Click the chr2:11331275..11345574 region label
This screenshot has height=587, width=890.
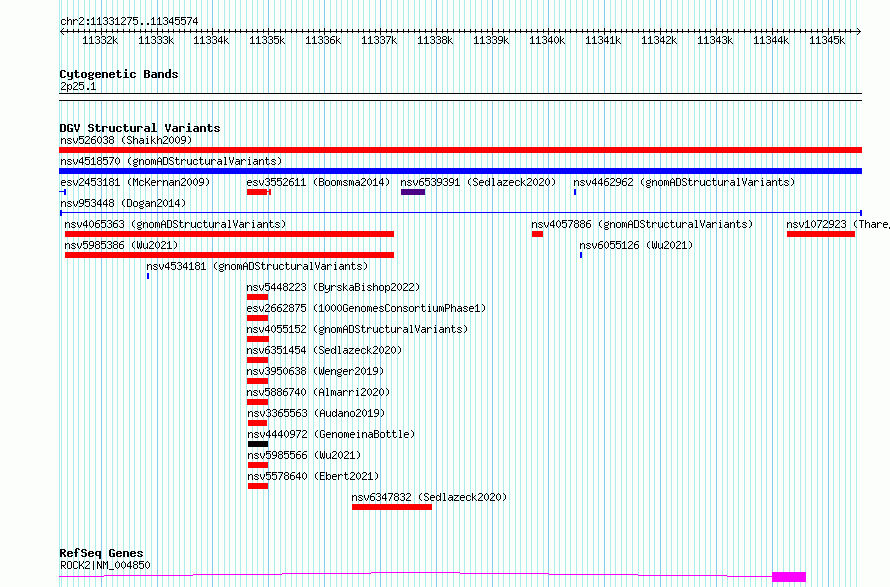129,22
